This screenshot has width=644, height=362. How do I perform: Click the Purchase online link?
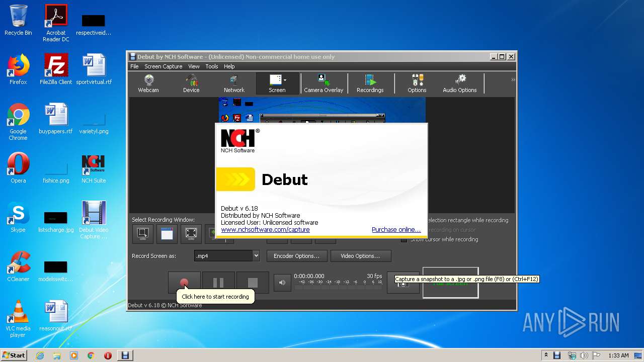pos(396,230)
